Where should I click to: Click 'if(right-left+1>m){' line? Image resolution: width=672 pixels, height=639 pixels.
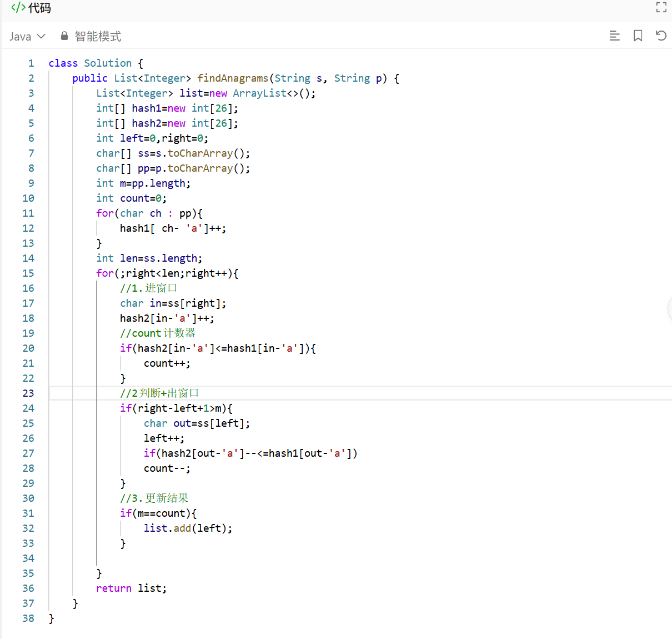tap(176, 408)
